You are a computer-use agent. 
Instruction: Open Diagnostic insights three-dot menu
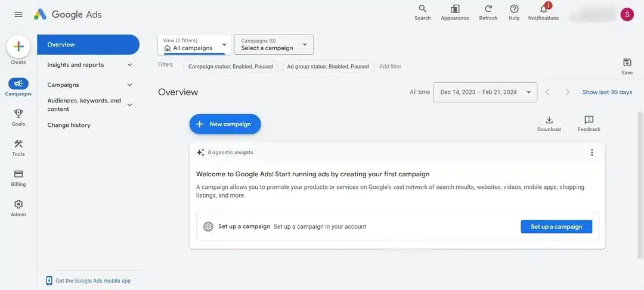(592, 152)
